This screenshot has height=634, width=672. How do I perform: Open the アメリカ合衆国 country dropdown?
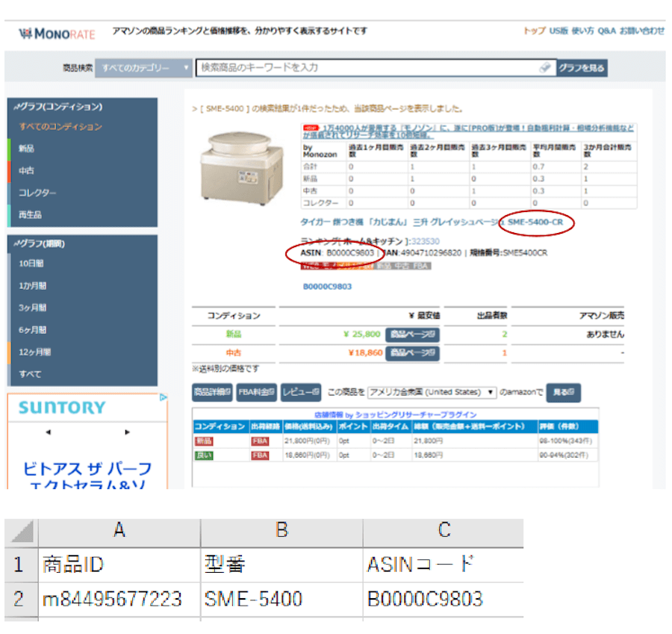[432, 392]
